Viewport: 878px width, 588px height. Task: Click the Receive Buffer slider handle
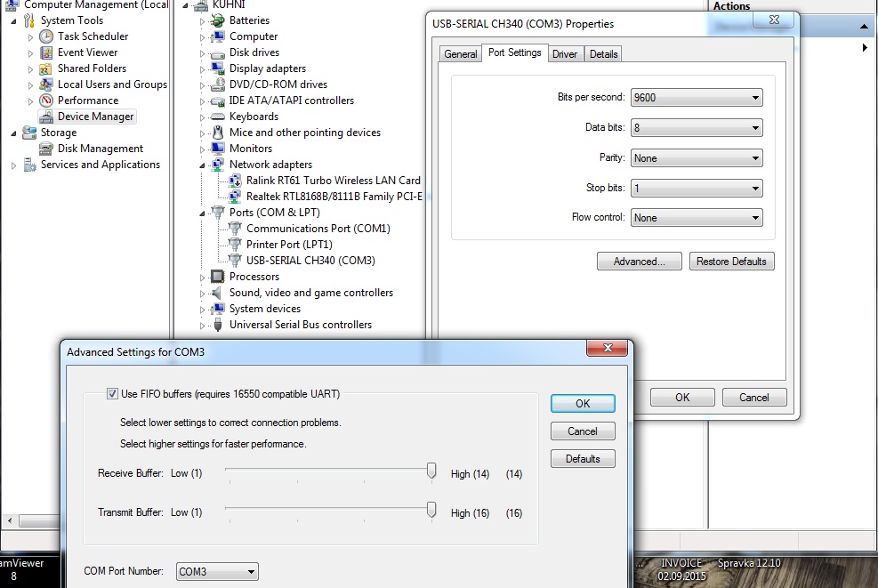pyautogui.click(x=431, y=471)
